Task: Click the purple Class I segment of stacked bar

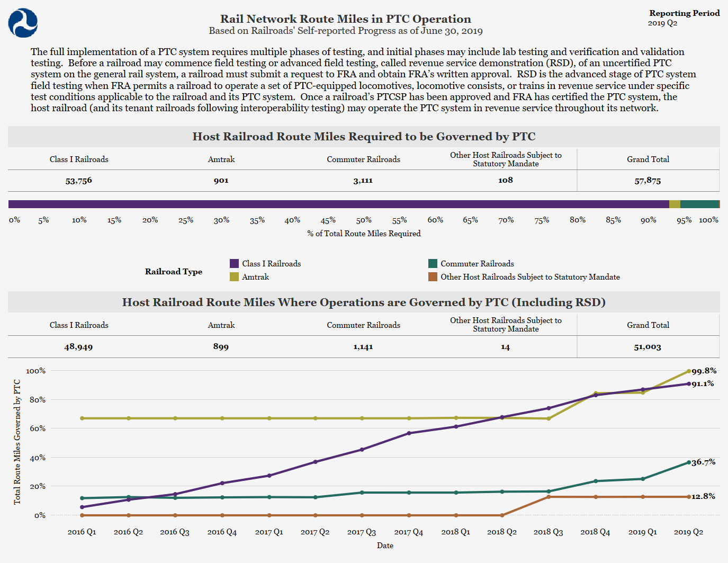Action: point(339,204)
